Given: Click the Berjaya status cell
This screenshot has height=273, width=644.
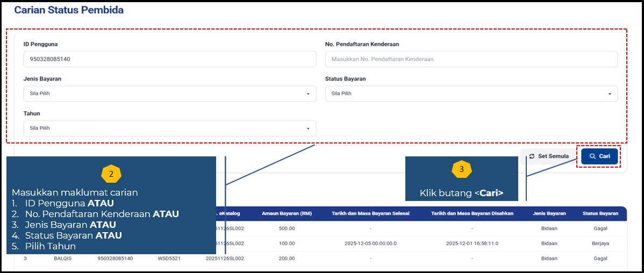Looking at the screenshot, I should 600,243.
